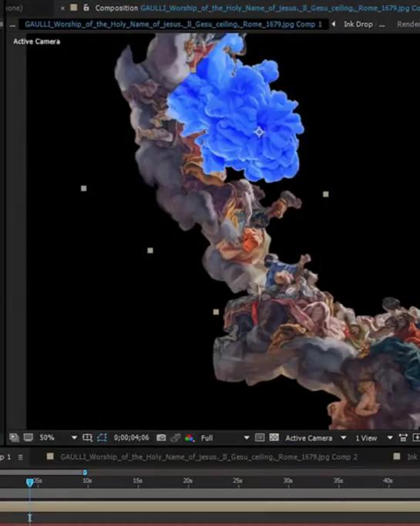The height and width of the screenshot is (526, 420).
Task: Click the 40s mark on the time ruler
Action: pos(388,481)
